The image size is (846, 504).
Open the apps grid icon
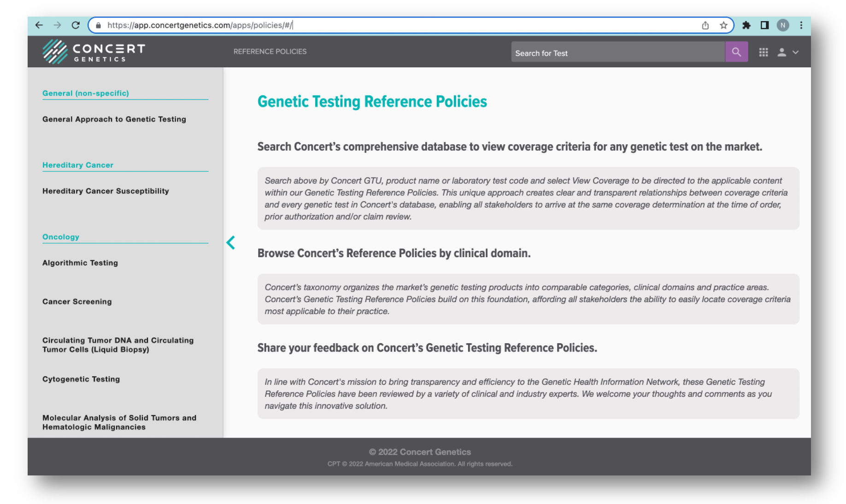click(763, 53)
